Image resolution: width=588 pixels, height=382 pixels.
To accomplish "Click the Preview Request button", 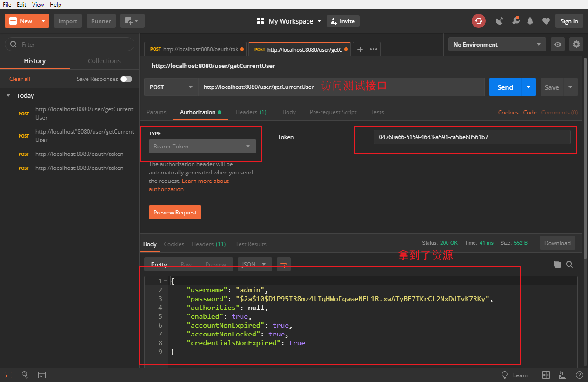I will tap(175, 212).
